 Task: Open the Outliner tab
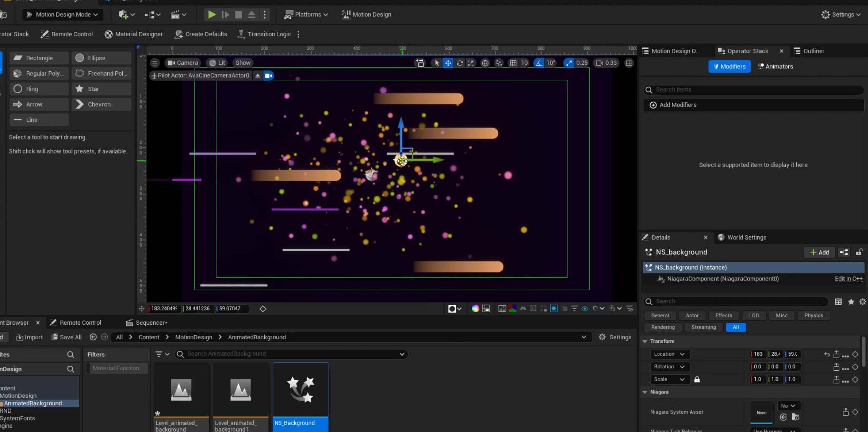tap(809, 51)
